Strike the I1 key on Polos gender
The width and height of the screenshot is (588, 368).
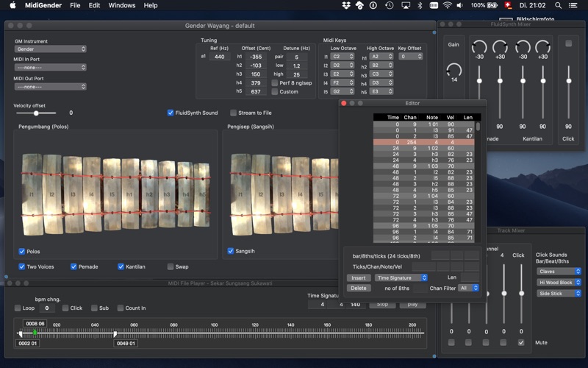click(x=32, y=194)
